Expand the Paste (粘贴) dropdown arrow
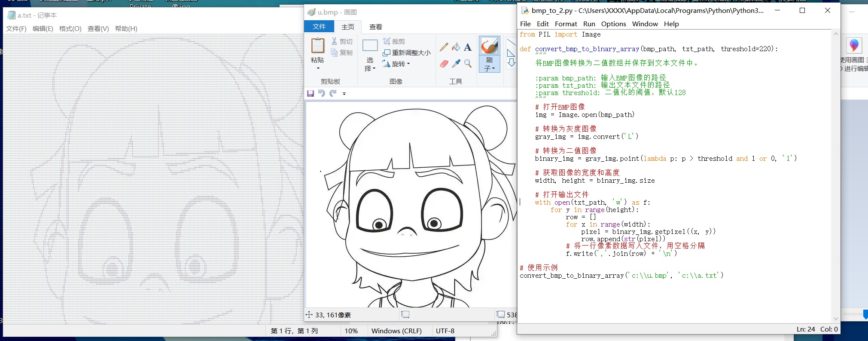 pos(318,68)
